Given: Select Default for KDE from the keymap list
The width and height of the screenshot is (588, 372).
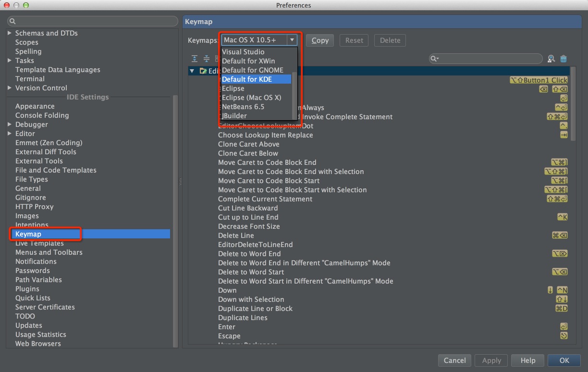Looking at the screenshot, I should (255, 79).
